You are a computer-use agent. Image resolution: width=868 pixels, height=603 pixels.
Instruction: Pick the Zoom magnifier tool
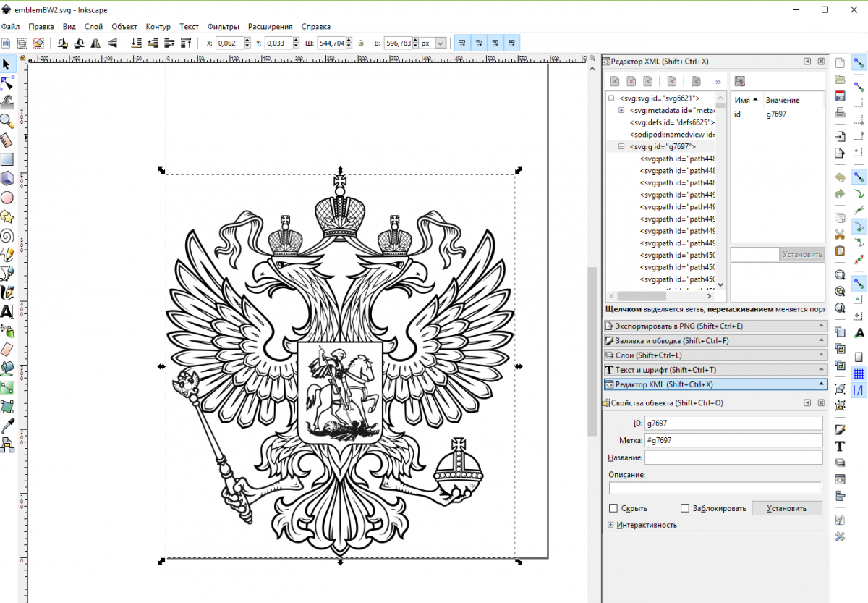click(x=7, y=121)
